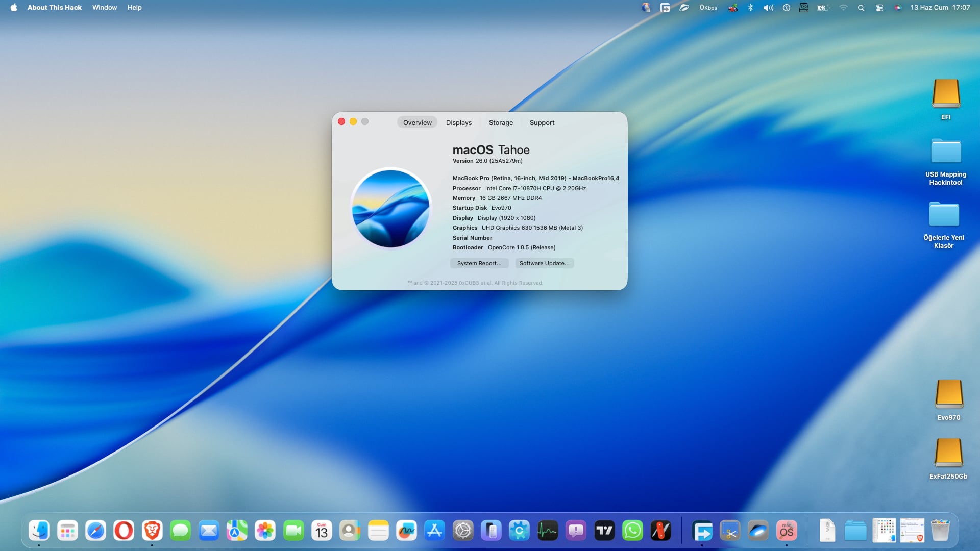Open the EFI drive on desktop

tap(946, 94)
